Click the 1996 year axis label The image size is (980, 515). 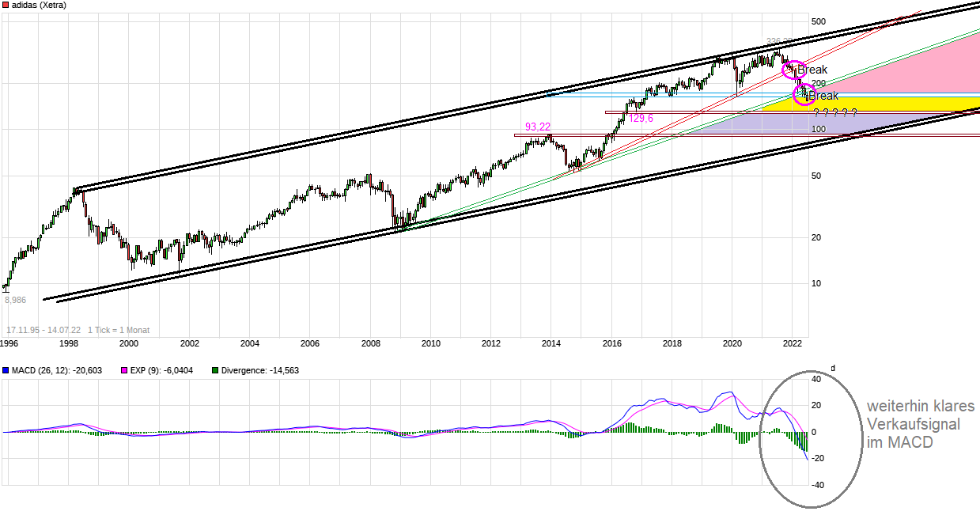[x=9, y=344]
